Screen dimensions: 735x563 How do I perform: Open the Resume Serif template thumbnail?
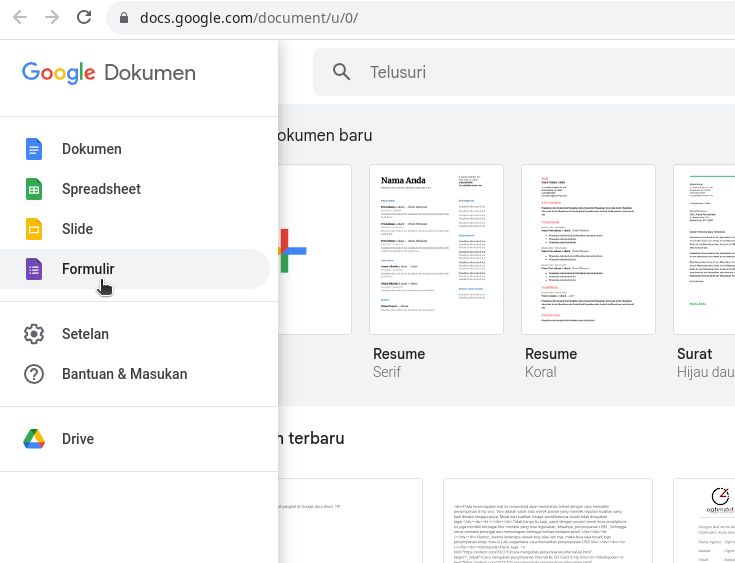click(436, 249)
